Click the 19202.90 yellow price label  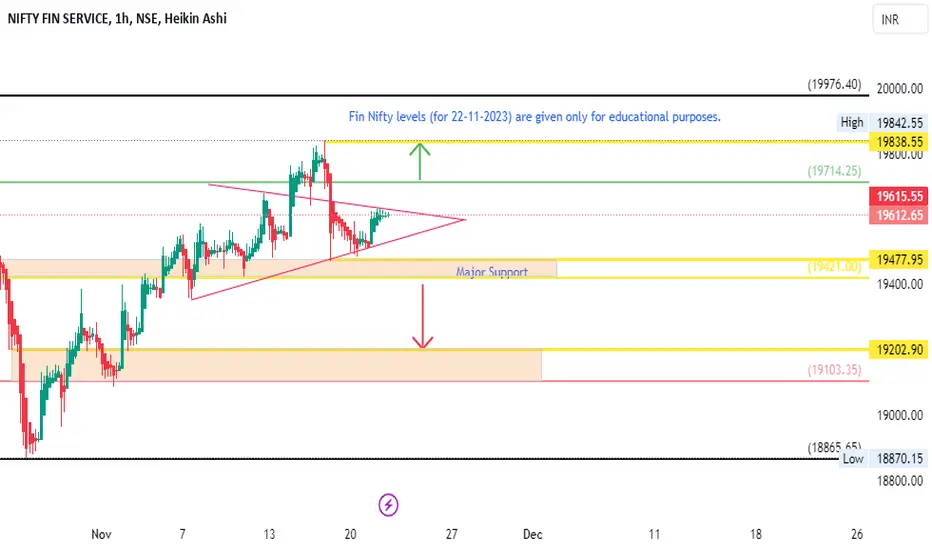click(899, 350)
